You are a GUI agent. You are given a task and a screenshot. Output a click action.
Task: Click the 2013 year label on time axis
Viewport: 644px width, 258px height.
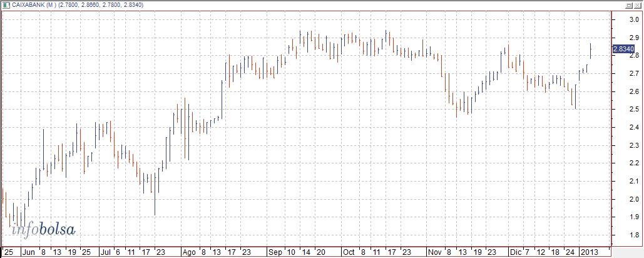pyautogui.click(x=590, y=252)
